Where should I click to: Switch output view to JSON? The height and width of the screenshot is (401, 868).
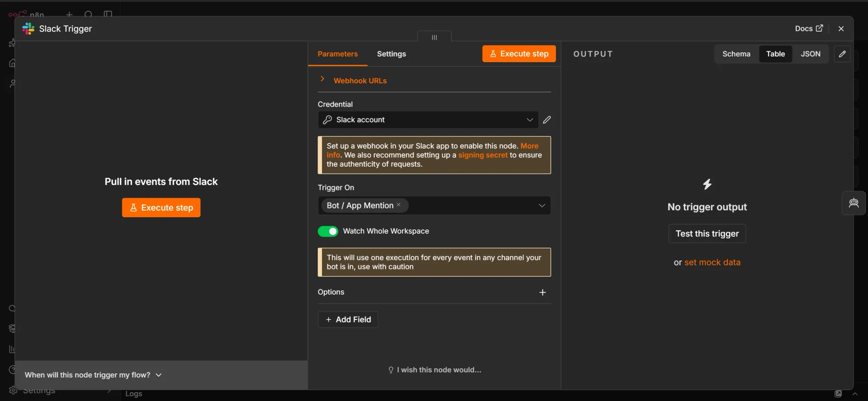pyautogui.click(x=810, y=54)
